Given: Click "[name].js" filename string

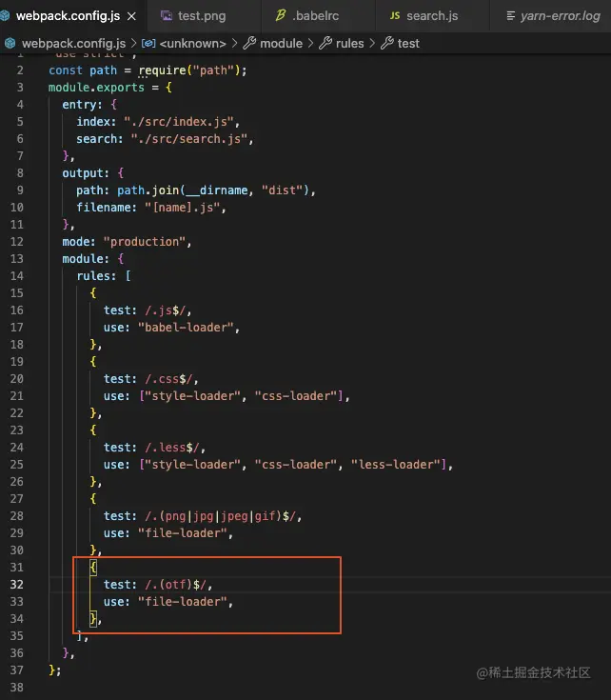Looking at the screenshot, I should [183, 208].
